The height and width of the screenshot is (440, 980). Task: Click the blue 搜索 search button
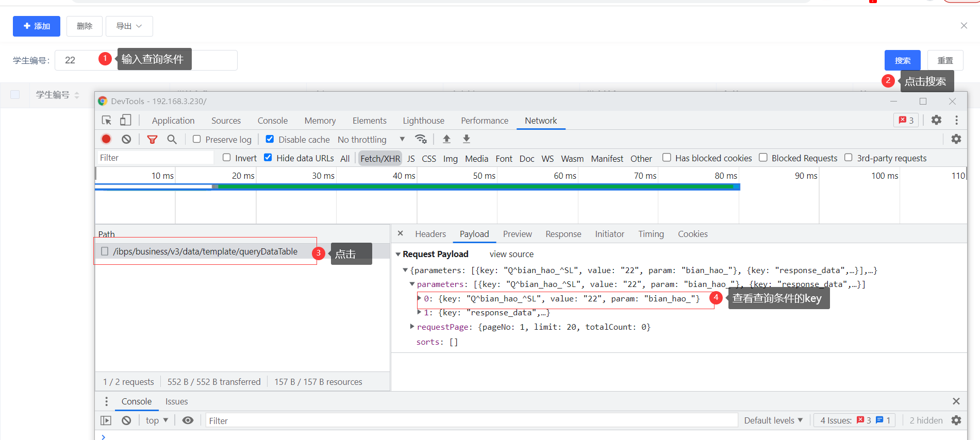[x=902, y=60]
